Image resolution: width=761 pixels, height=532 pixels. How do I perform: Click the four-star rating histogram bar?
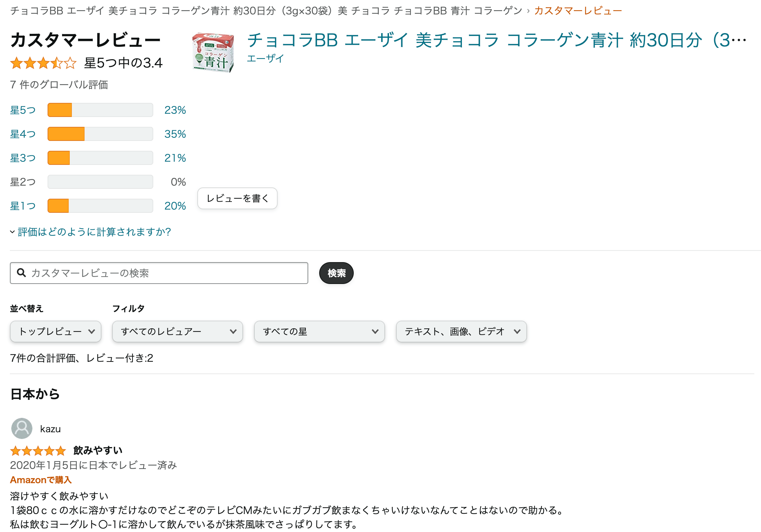click(x=100, y=134)
